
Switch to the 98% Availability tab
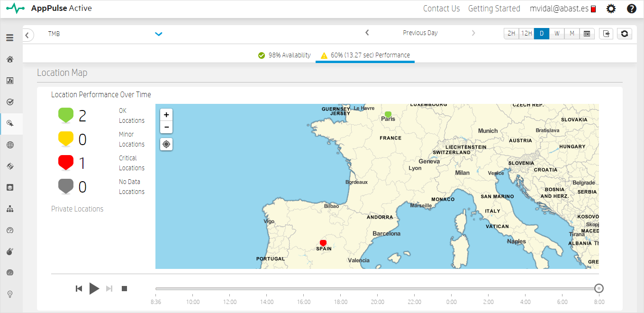(x=284, y=55)
